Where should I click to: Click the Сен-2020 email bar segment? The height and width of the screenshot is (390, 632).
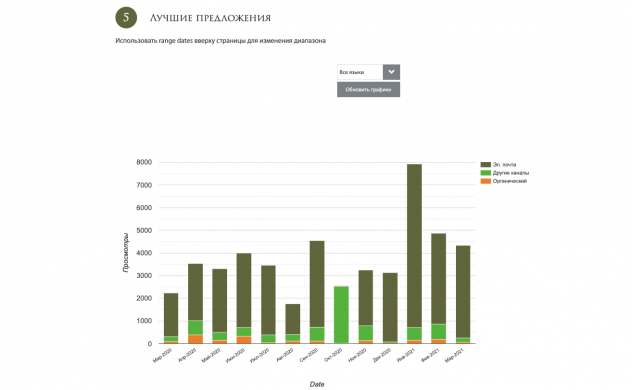point(317,284)
